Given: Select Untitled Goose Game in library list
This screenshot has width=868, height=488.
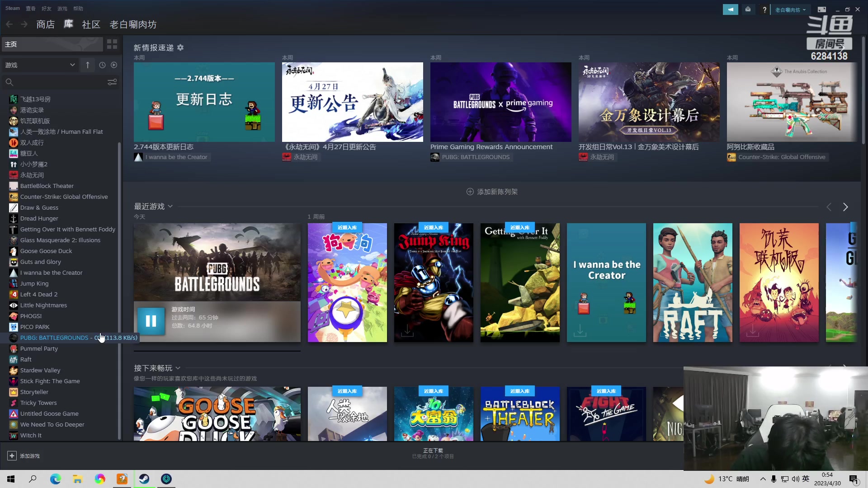Looking at the screenshot, I should [x=49, y=413].
